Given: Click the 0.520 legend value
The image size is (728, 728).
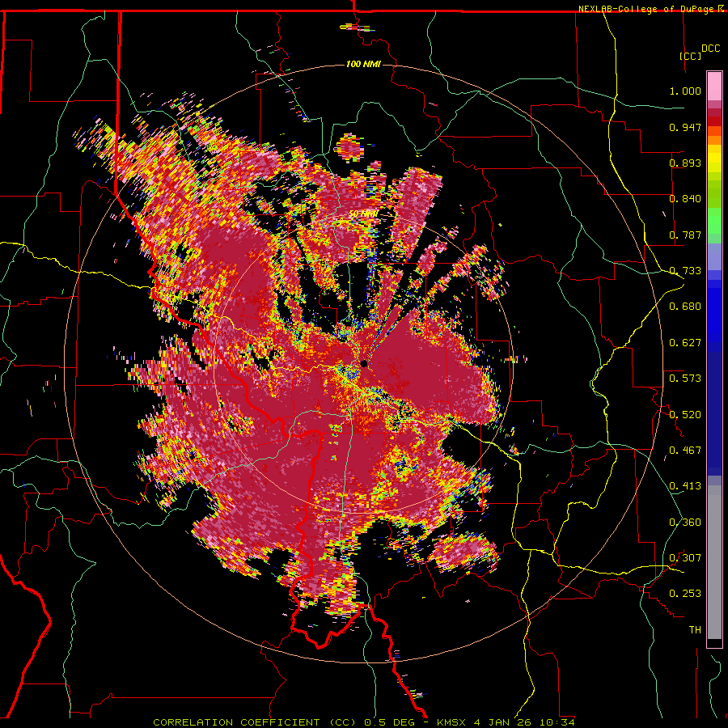Looking at the screenshot, I should 685,414.
